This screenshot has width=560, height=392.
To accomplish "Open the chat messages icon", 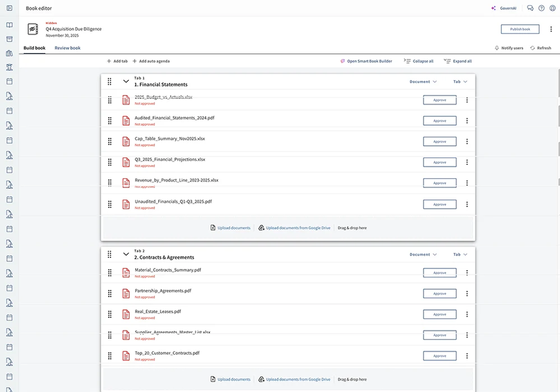I will tap(530, 8).
